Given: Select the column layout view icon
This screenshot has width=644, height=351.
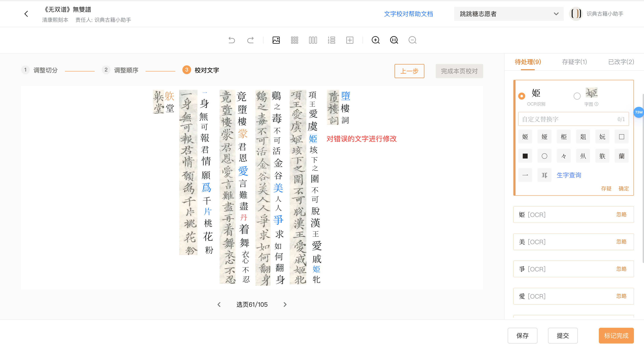Looking at the screenshot, I should 313,40.
